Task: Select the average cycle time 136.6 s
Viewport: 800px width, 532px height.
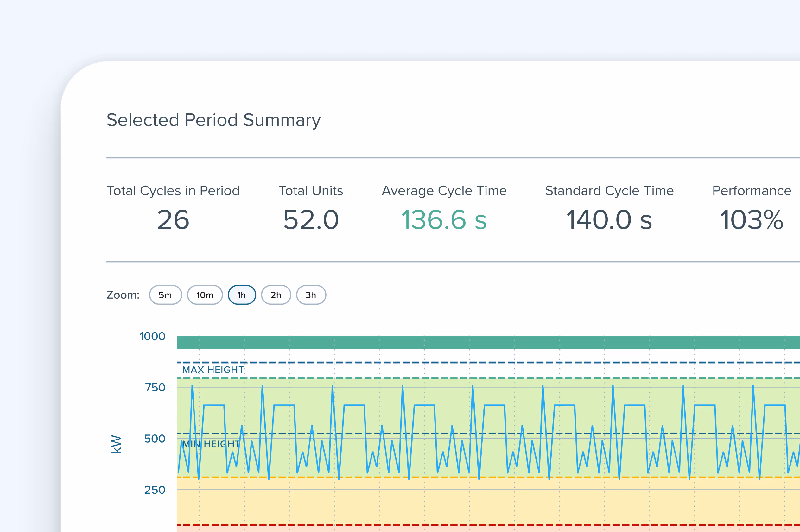Action: [444, 220]
